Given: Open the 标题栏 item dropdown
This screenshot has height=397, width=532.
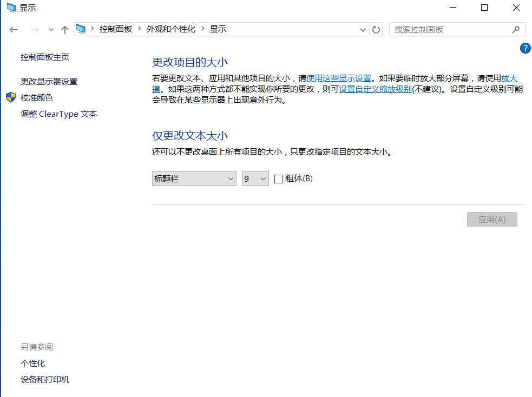Looking at the screenshot, I should pyautogui.click(x=194, y=178).
